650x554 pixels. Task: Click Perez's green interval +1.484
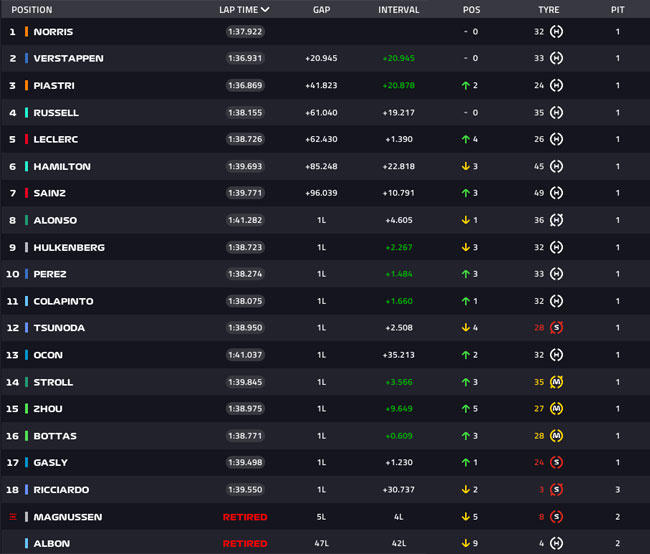(x=399, y=274)
